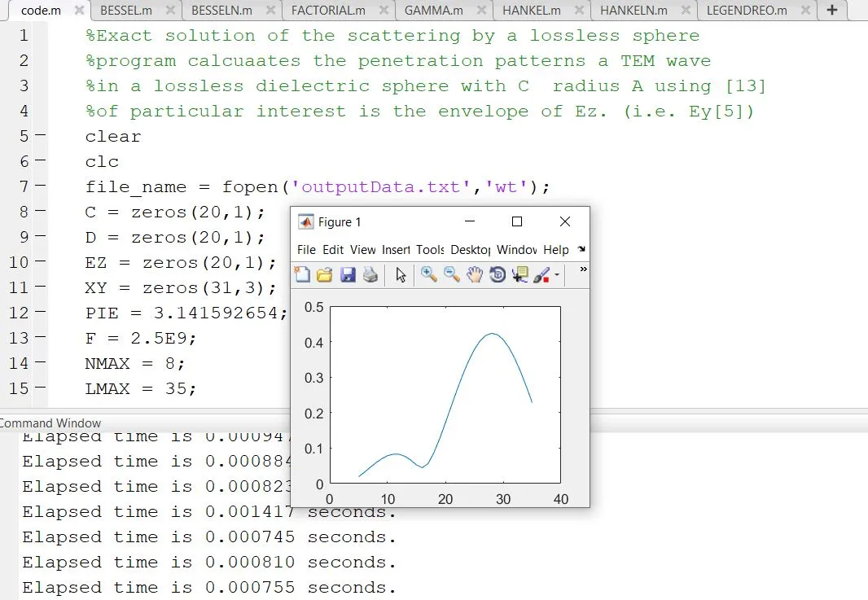Print the figure with the printer icon
The width and height of the screenshot is (868, 600).
(x=370, y=275)
